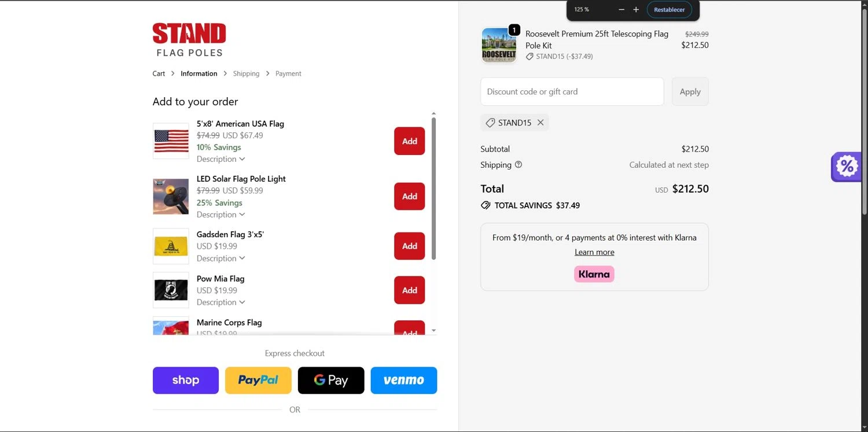Zoom out with the minus button
Screen dimensions: 868x432
click(x=621, y=10)
